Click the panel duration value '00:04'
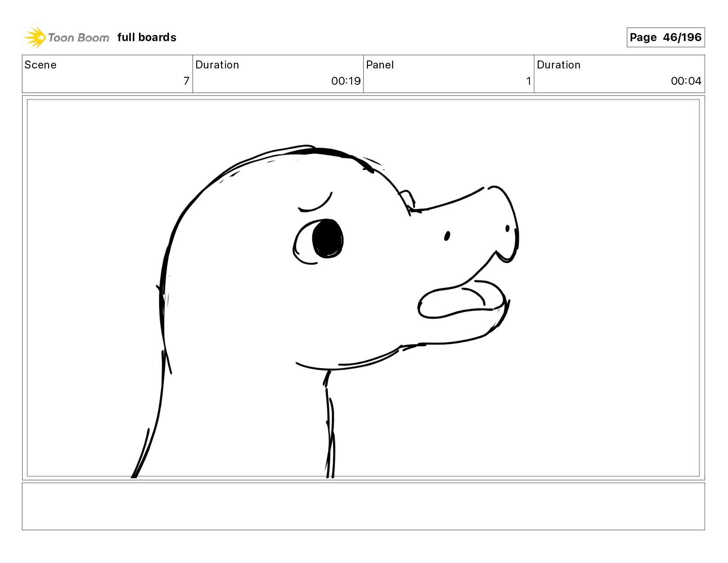Screen dimensions: 728x563 click(686, 81)
